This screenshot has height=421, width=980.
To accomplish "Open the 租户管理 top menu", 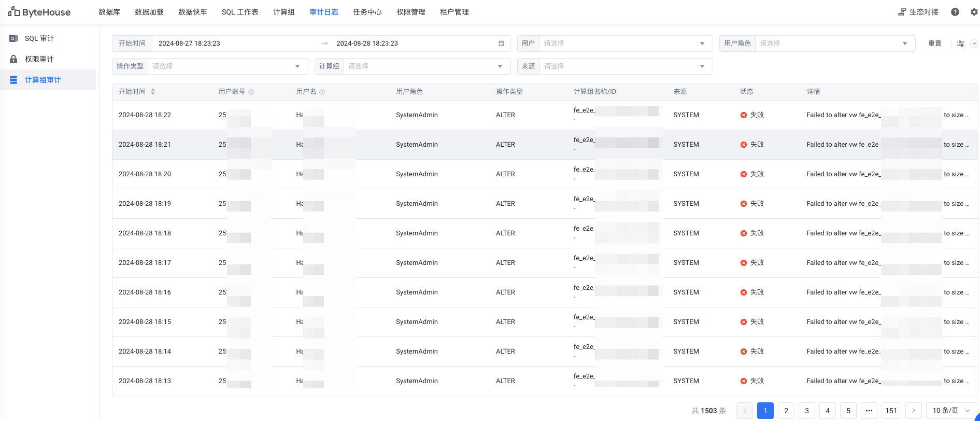I will (455, 12).
